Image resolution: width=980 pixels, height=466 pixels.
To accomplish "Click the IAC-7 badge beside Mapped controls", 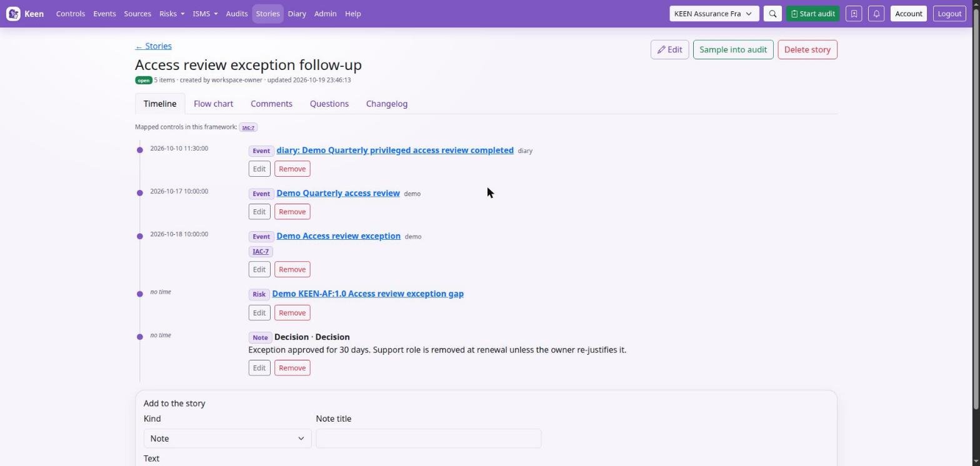I will click(248, 127).
